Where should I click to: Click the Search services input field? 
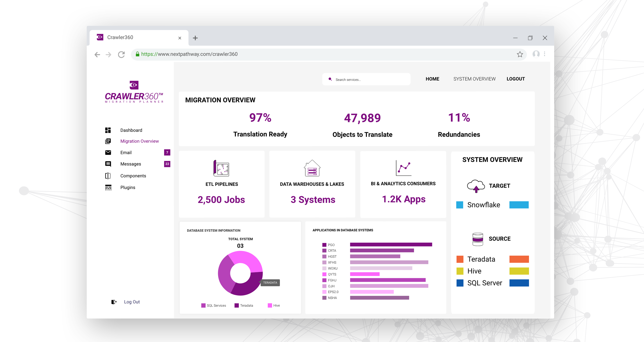click(x=366, y=79)
